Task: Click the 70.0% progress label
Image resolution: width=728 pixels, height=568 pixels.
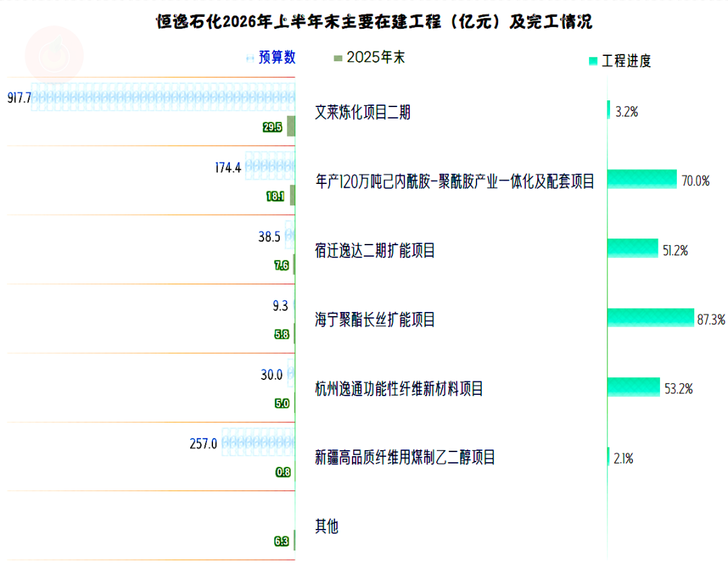Action: (696, 181)
